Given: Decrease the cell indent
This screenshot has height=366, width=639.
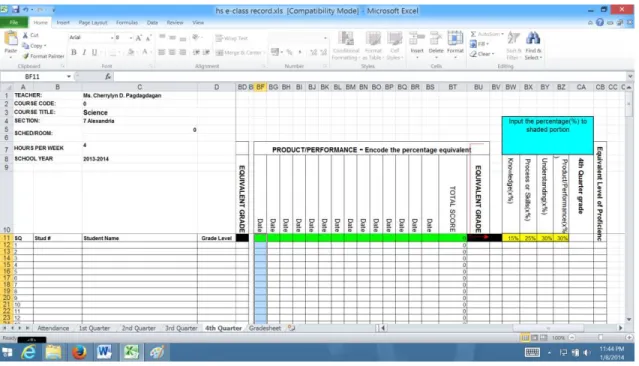Looking at the screenshot, I should pyautogui.click(x=196, y=52).
